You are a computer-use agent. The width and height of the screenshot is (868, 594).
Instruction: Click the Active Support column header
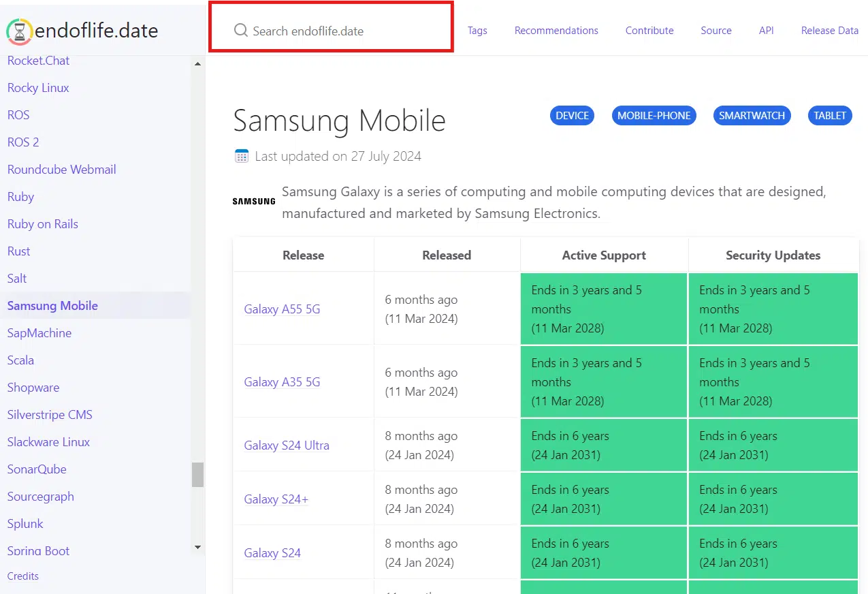pos(604,255)
